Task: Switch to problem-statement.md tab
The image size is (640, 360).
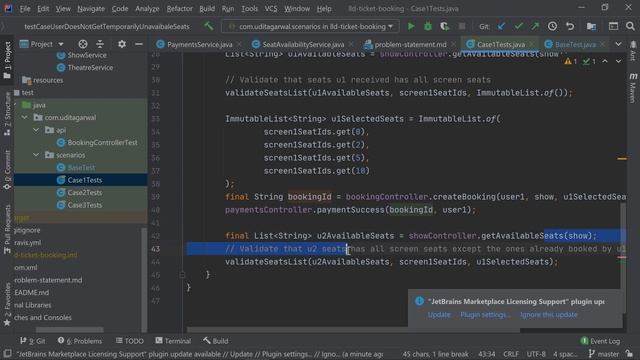Action: [410, 44]
